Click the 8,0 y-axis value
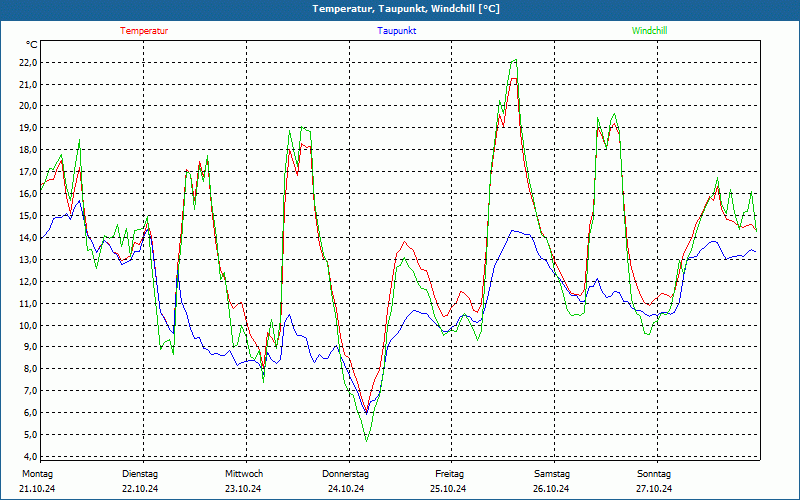 coord(30,368)
